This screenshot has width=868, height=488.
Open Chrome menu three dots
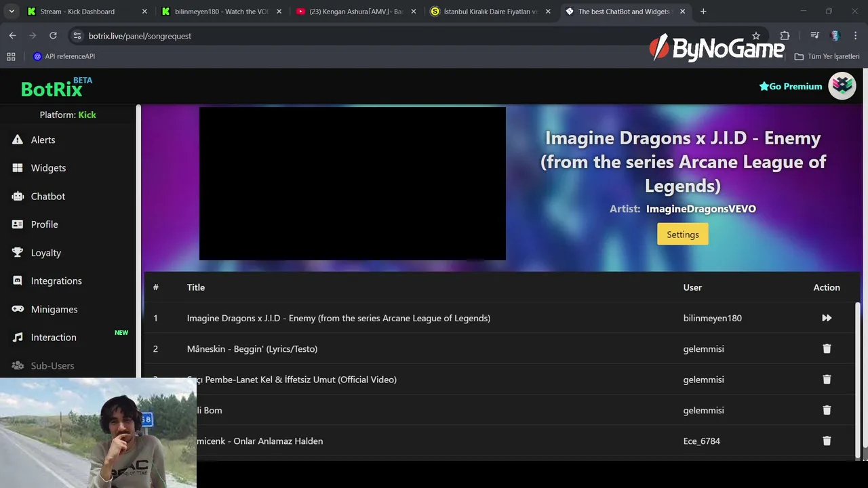click(x=856, y=36)
